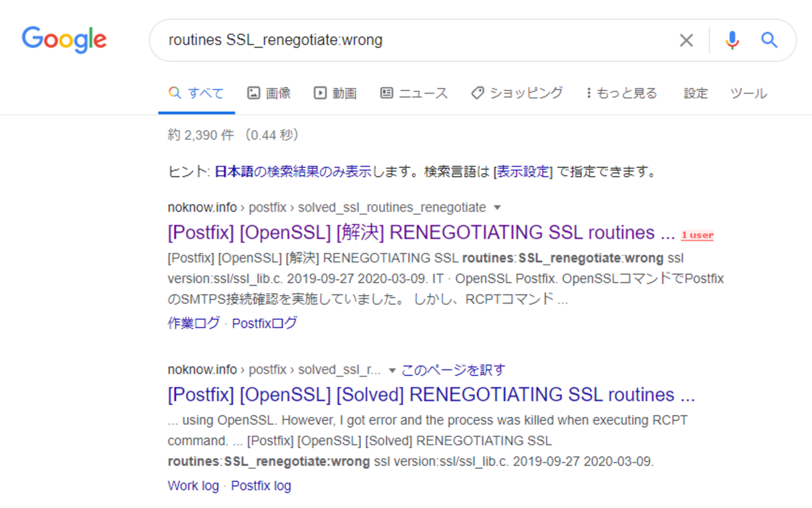This screenshot has width=812, height=508.
Task: Submit search with magnifier icon
Action: pyautogui.click(x=769, y=41)
